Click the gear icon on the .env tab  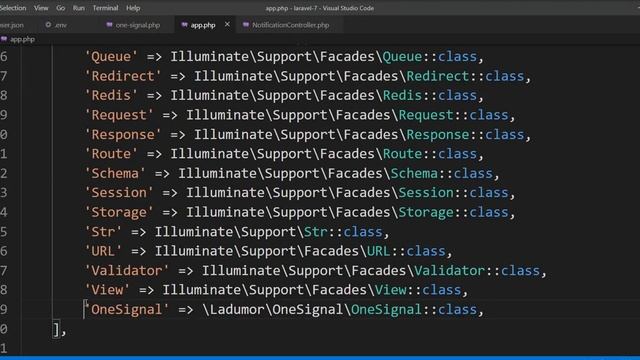click(48, 25)
